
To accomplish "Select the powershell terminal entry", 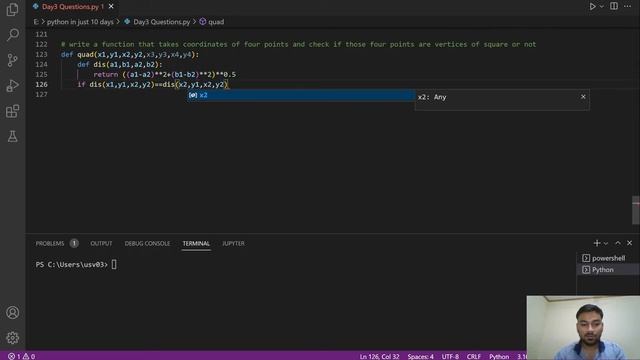I will point(608,258).
